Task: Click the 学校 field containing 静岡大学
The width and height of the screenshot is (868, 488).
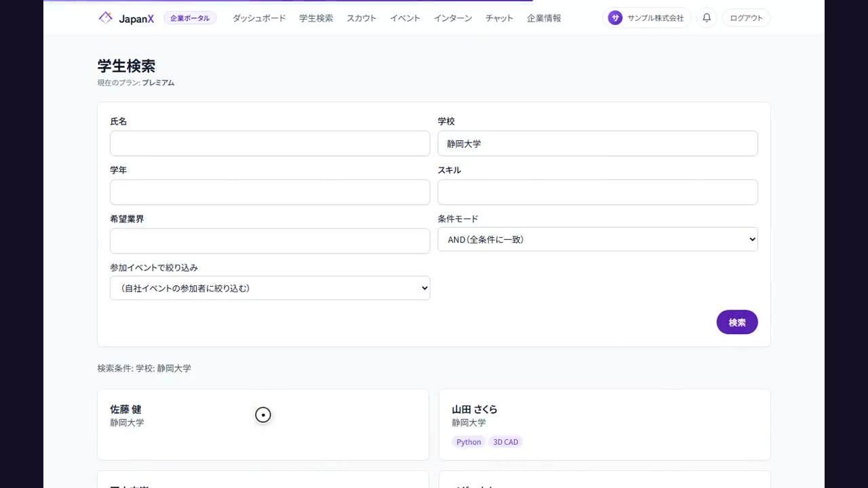Action: (x=597, y=144)
